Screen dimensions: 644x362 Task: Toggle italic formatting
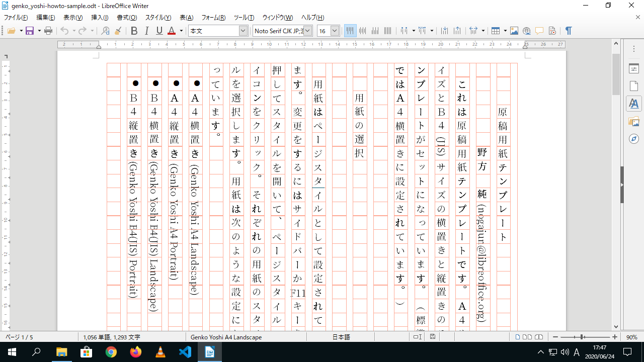[147, 31]
